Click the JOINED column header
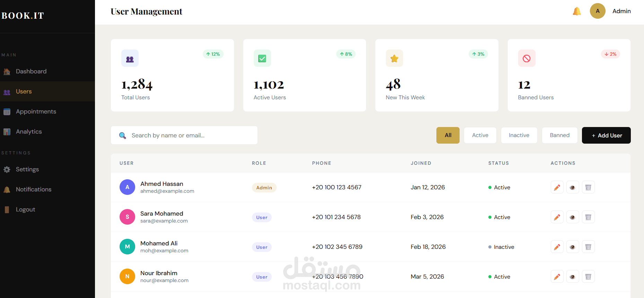 (x=421, y=163)
